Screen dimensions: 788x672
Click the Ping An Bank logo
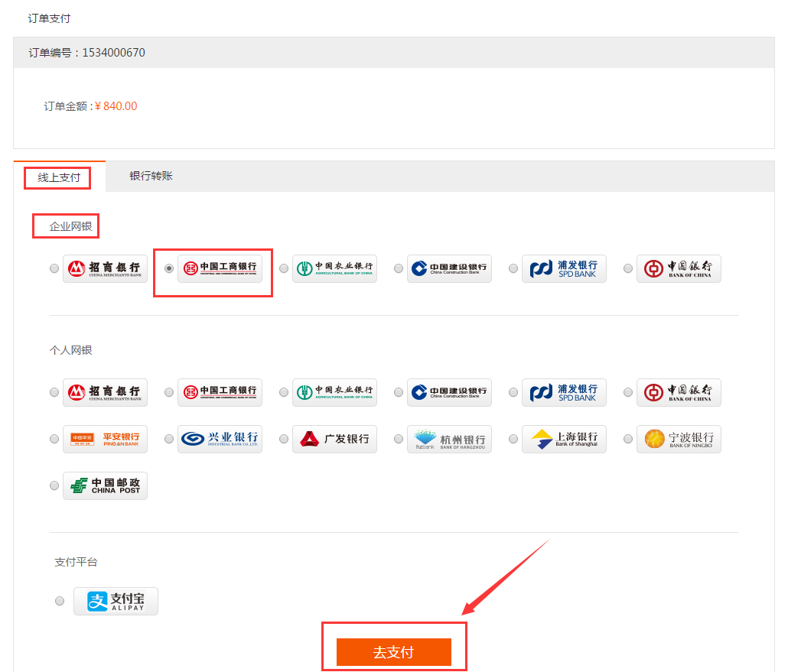coord(105,439)
